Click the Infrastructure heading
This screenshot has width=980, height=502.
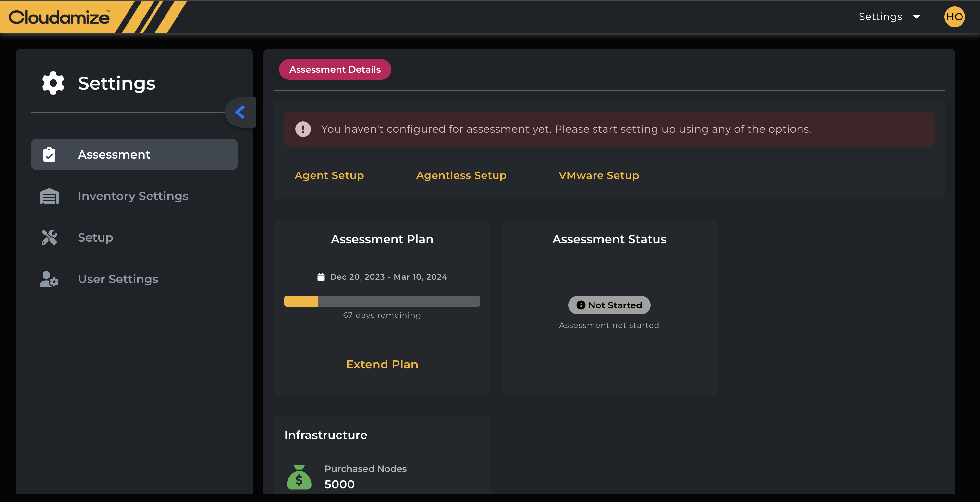[326, 435]
